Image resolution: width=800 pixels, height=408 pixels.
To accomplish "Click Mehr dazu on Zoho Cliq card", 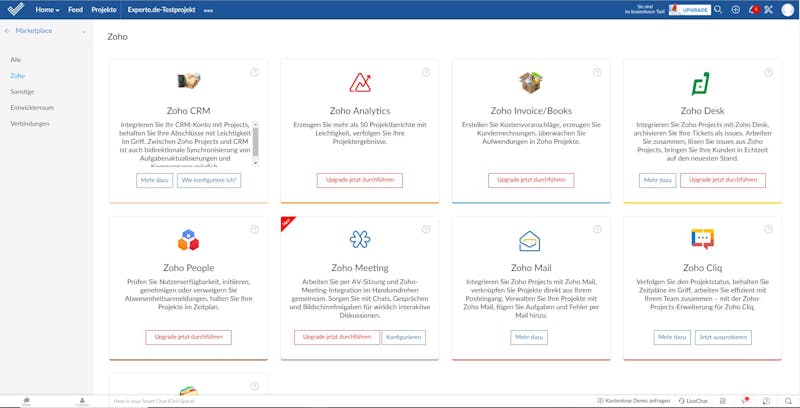I will pos(672,338).
